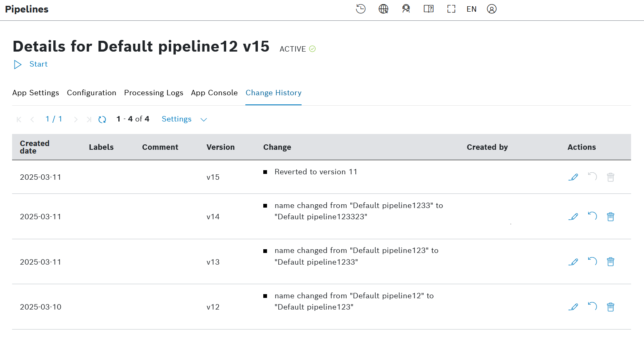Open the EN language selector
644x337 pixels.
click(472, 9)
